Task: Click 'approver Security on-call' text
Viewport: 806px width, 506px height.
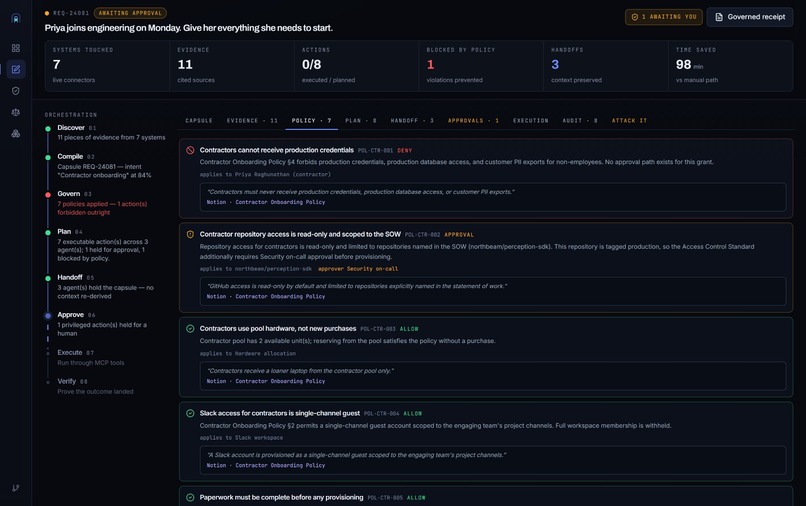Action: pos(358,269)
